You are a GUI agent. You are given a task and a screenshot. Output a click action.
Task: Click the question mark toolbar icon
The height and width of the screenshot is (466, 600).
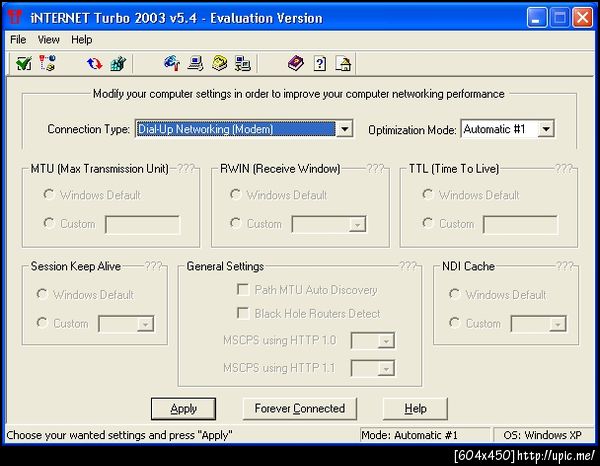point(320,64)
